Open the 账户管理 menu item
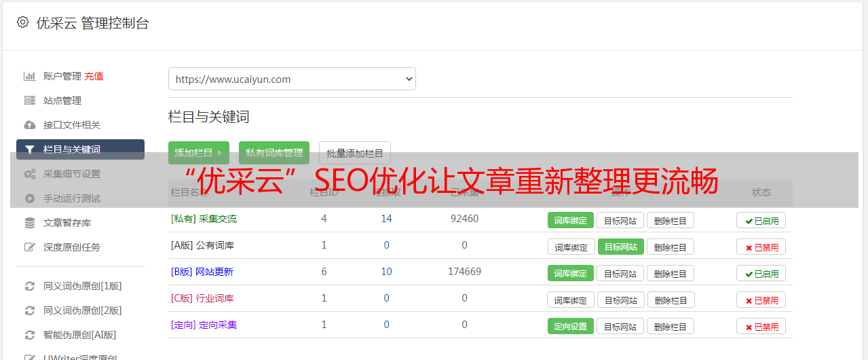The image size is (868, 360). click(62, 76)
